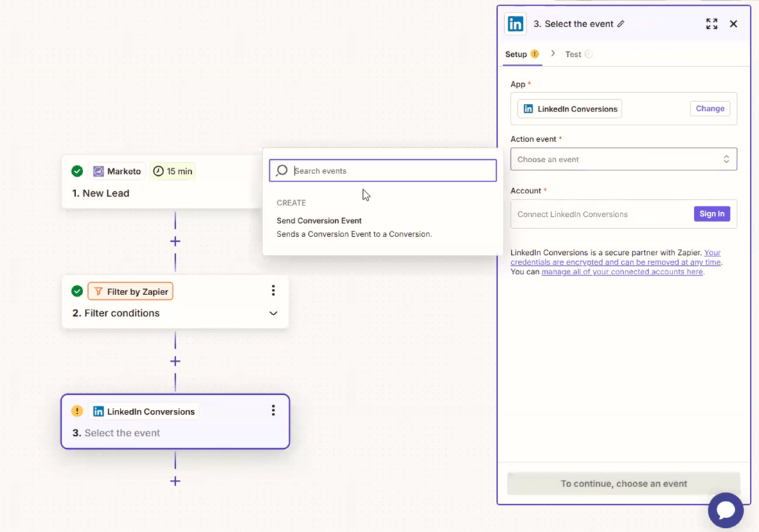
Task: Click the Filter by Zapier badge
Action: click(x=130, y=292)
